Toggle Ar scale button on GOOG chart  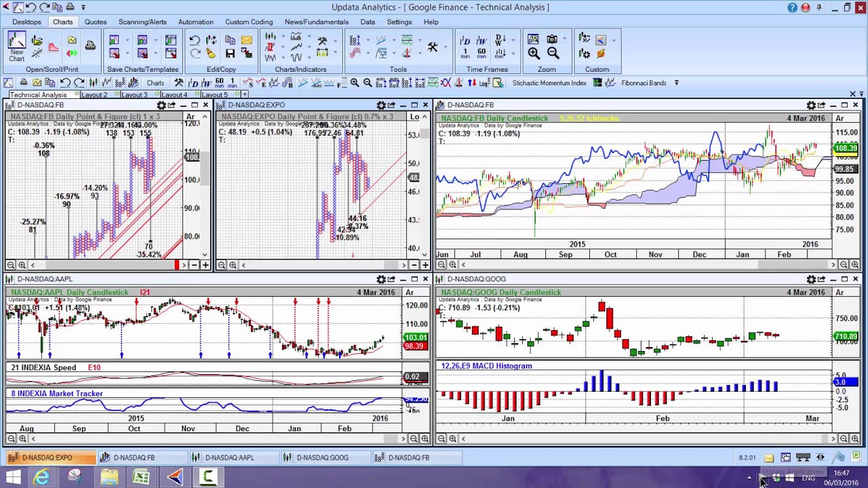click(840, 292)
